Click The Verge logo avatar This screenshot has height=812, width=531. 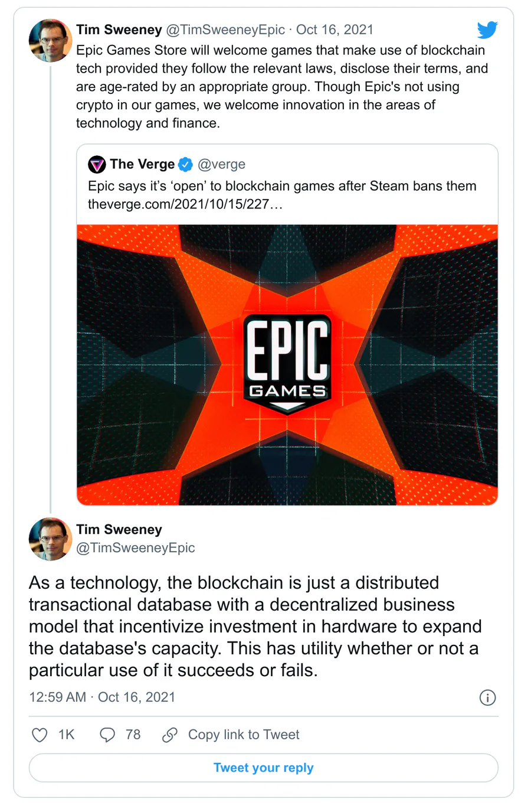click(x=97, y=164)
